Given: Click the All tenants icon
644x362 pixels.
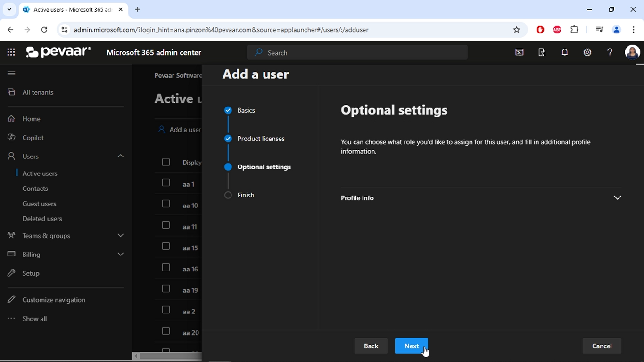Looking at the screenshot, I should coord(11,92).
